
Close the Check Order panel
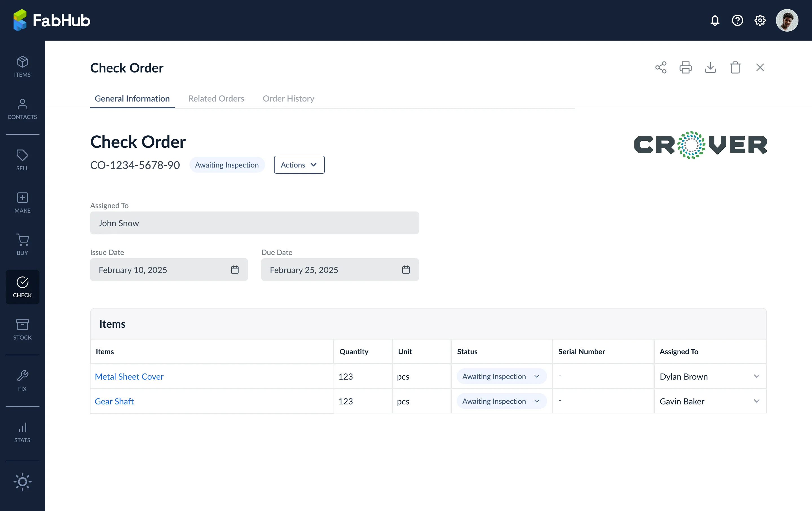point(760,67)
